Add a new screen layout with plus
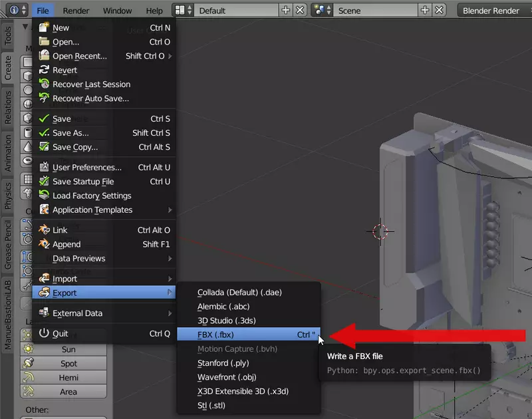 [286, 11]
